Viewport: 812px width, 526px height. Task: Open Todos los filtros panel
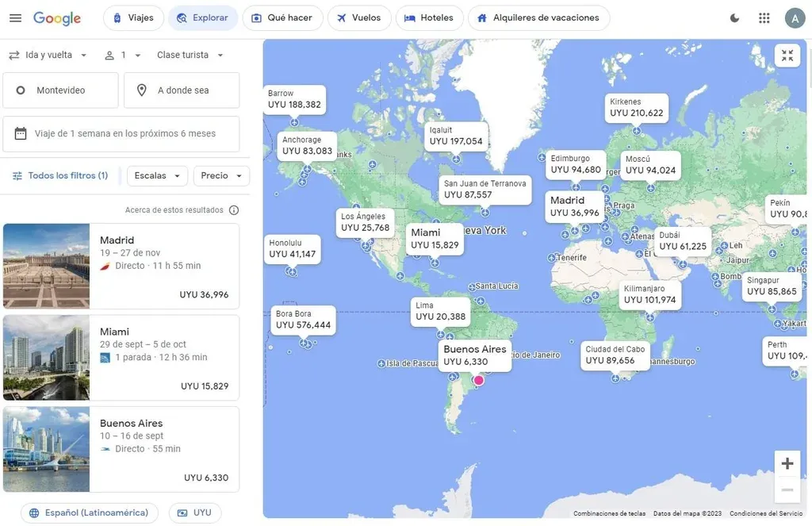60,175
